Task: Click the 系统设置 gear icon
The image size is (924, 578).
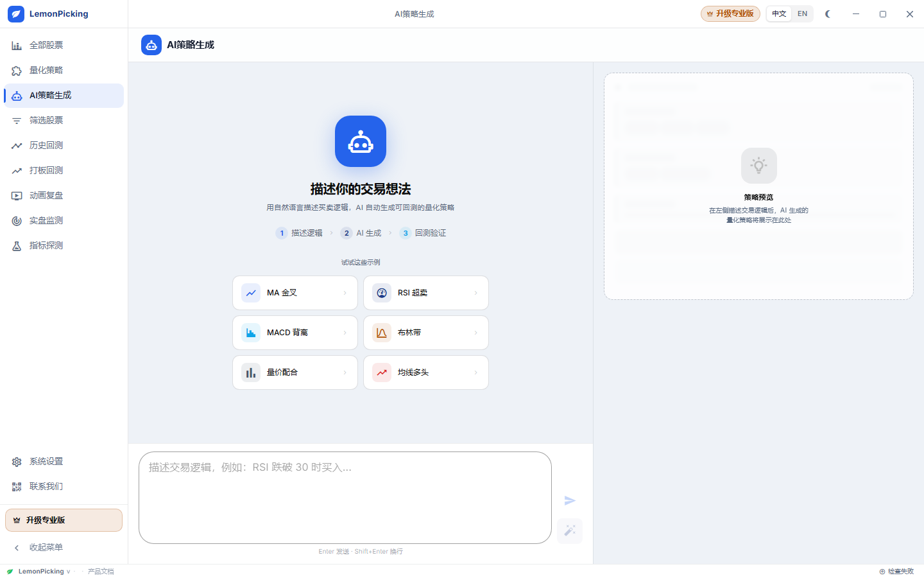Action: [17, 462]
